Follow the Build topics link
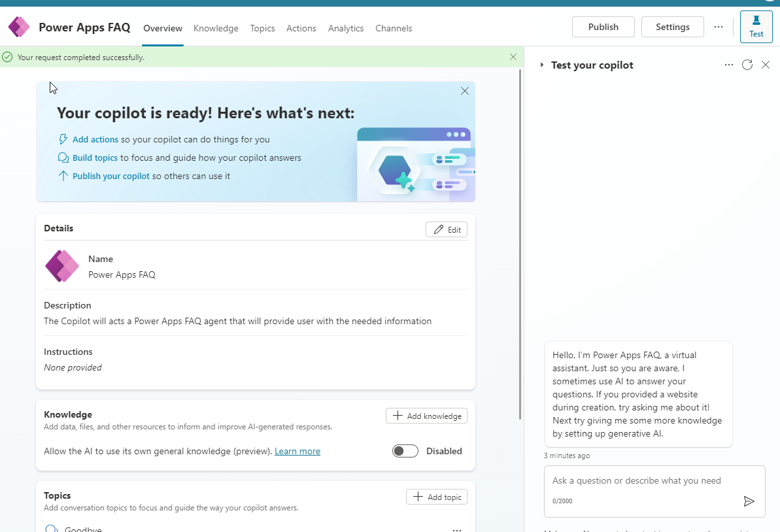The width and height of the screenshot is (780, 532). point(95,158)
